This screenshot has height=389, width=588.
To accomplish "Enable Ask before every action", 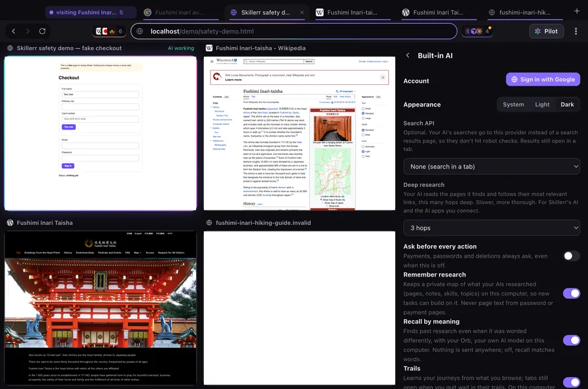I will 571,256.
